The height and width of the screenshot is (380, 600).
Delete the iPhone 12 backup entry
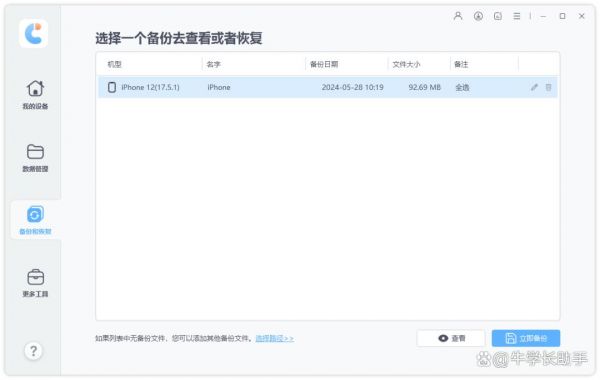click(x=548, y=87)
